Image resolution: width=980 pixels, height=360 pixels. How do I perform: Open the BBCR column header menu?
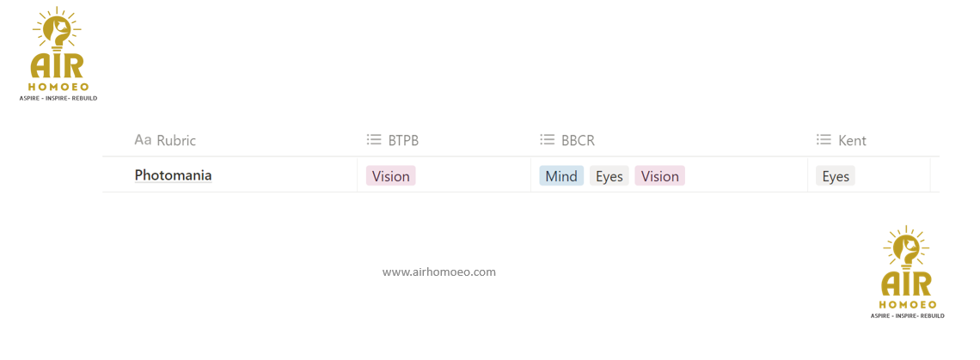click(x=578, y=140)
